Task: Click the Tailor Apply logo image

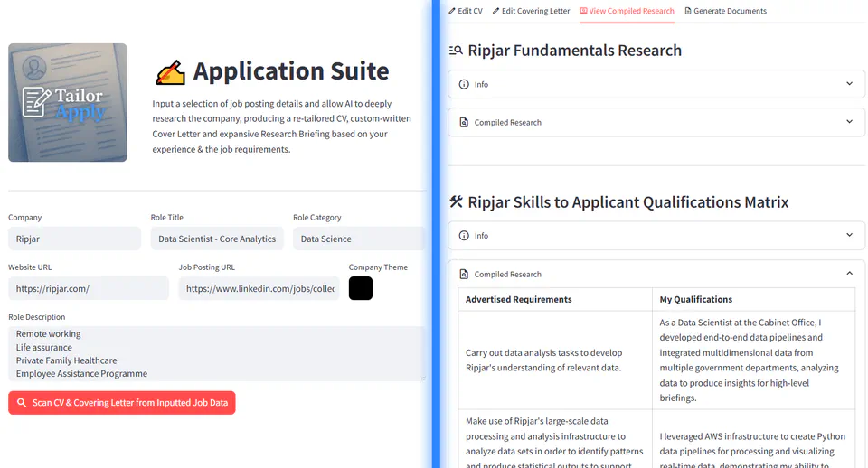Action: coord(68,102)
